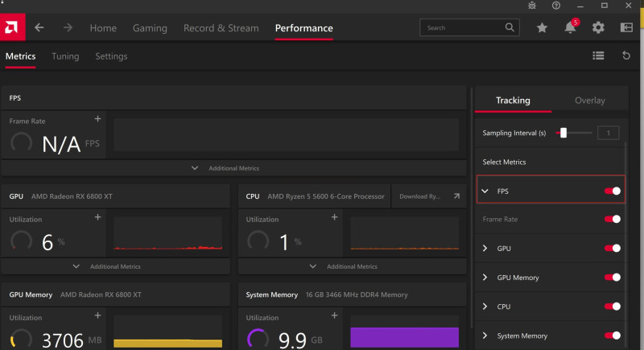The width and height of the screenshot is (644, 350).
Task: Expand the CPU metrics group chevron
Action: pos(485,307)
